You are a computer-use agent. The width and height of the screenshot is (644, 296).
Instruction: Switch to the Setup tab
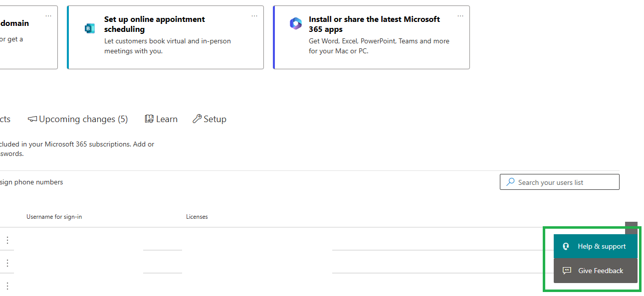(210, 119)
